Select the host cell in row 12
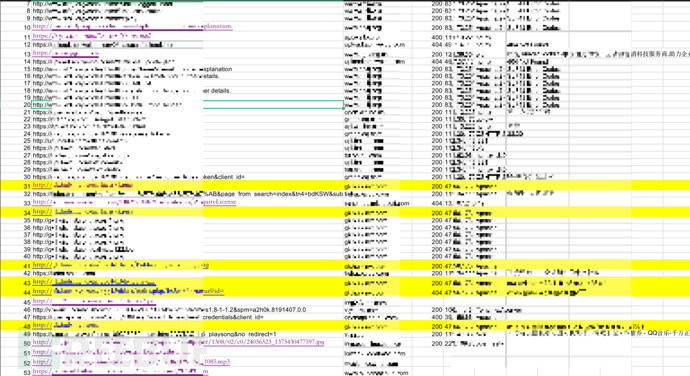 374,45
